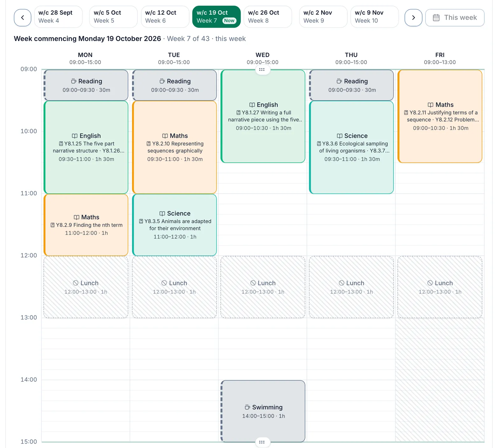Click the book icon on Tuesday Maths

165,136
